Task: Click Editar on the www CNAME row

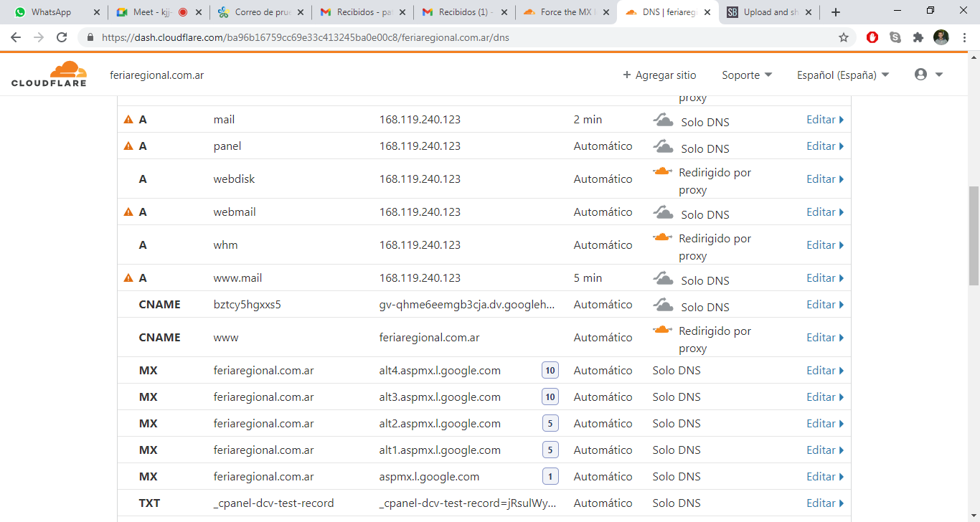Action: 825,338
